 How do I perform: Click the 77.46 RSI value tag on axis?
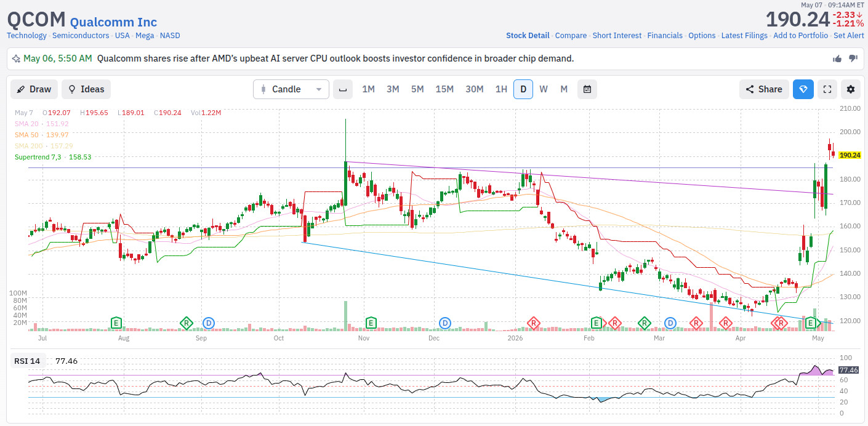(849, 370)
